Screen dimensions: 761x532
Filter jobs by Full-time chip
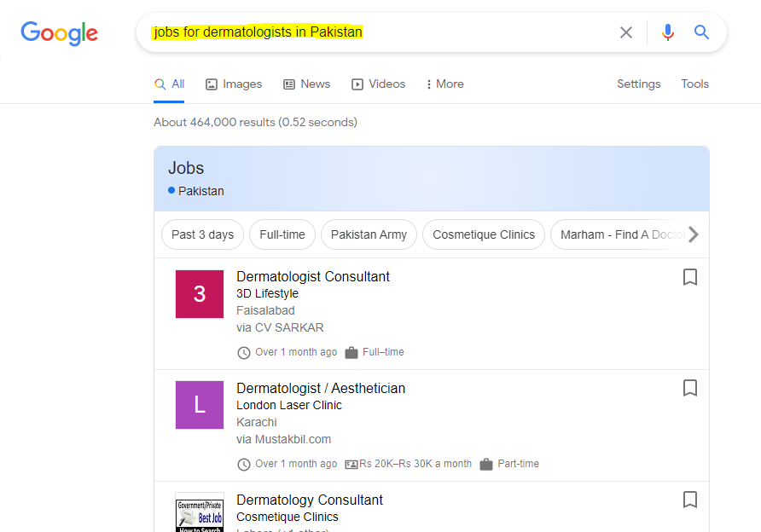(282, 234)
